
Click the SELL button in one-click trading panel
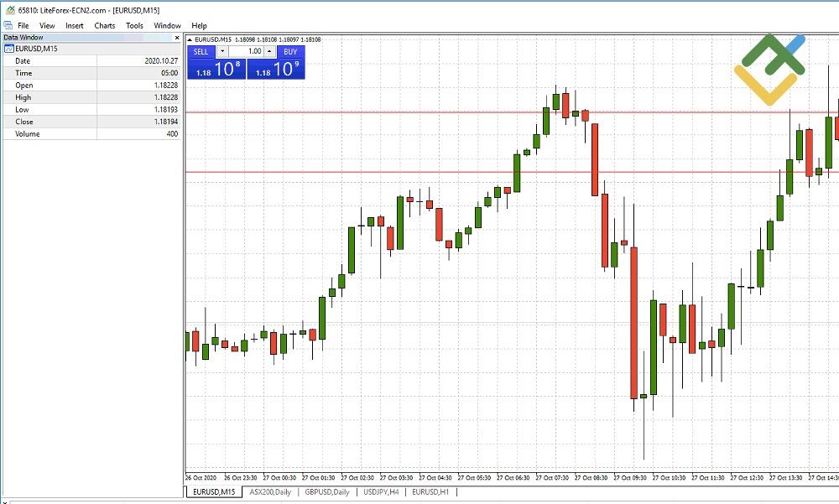click(201, 52)
